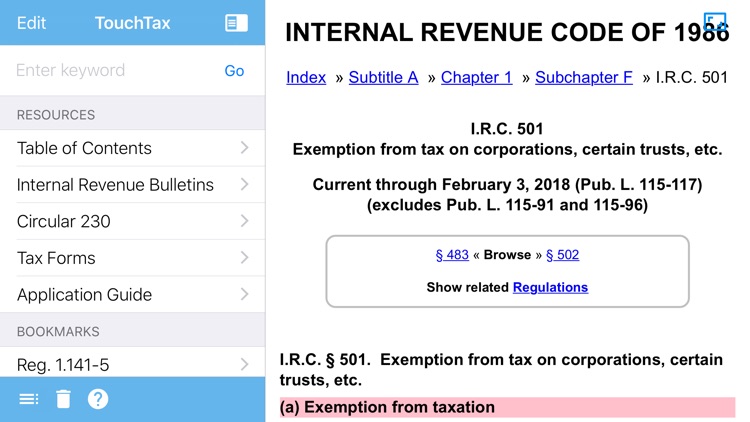Expand chevron next to Table of Contents
This screenshot has width=750, height=422.
(x=244, y=148)
